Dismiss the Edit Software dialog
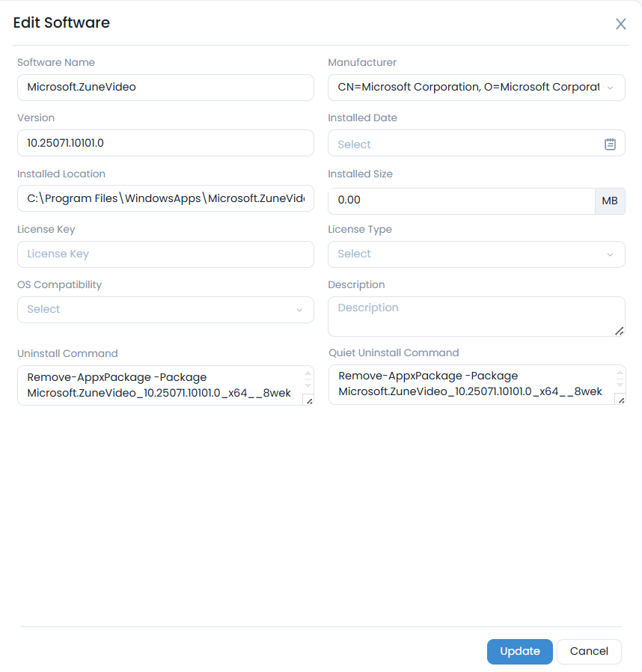This screenshot has height=672, width=642. [x=620, y=23]
